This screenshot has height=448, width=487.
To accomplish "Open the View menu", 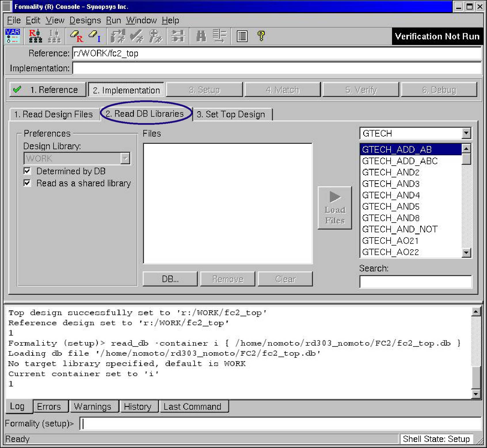I will pos(55,20).
